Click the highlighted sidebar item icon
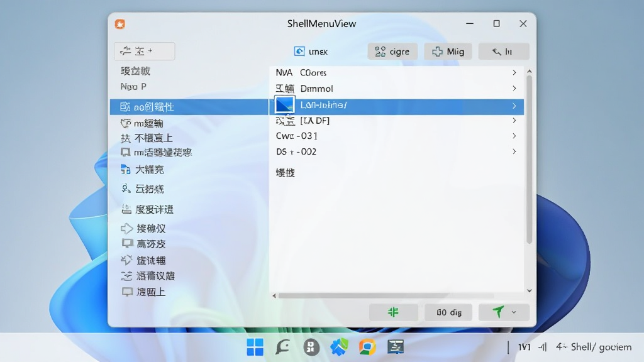Viewport: 644px width, 362px height. point(125,107)
